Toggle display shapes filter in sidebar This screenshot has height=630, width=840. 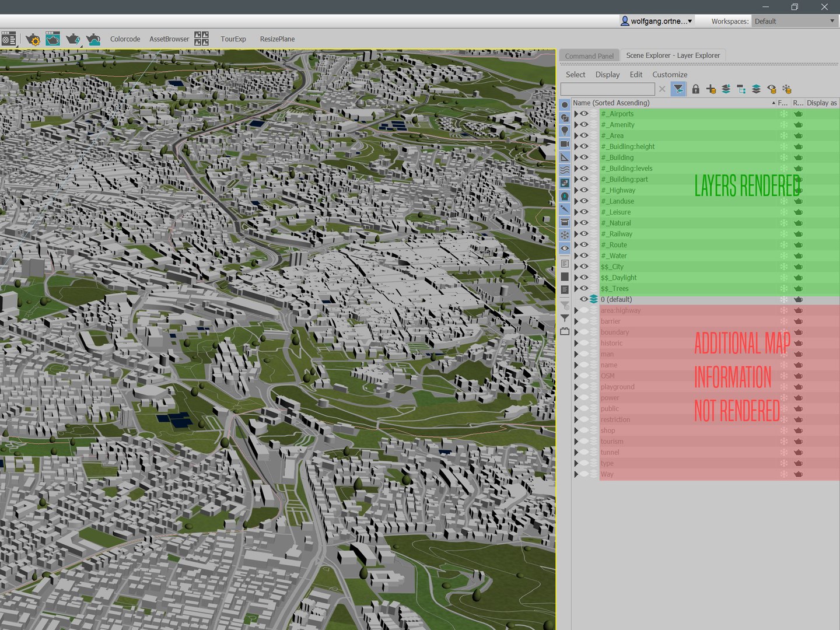coord(565,118)
